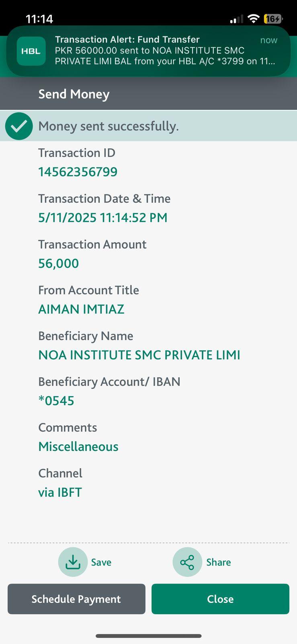Image resolution: width=297 pixels, height=644 pixels.
Task: Tap the beneficiary account number *0545
Action: pos(56,401)
